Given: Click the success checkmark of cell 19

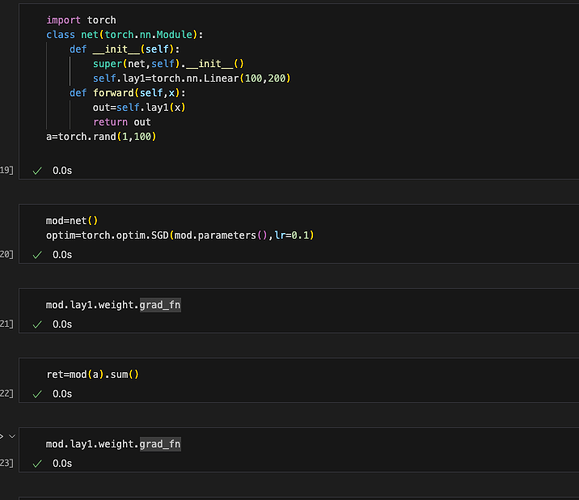Looking at the screenshot, I should click(x=37, y=171).
